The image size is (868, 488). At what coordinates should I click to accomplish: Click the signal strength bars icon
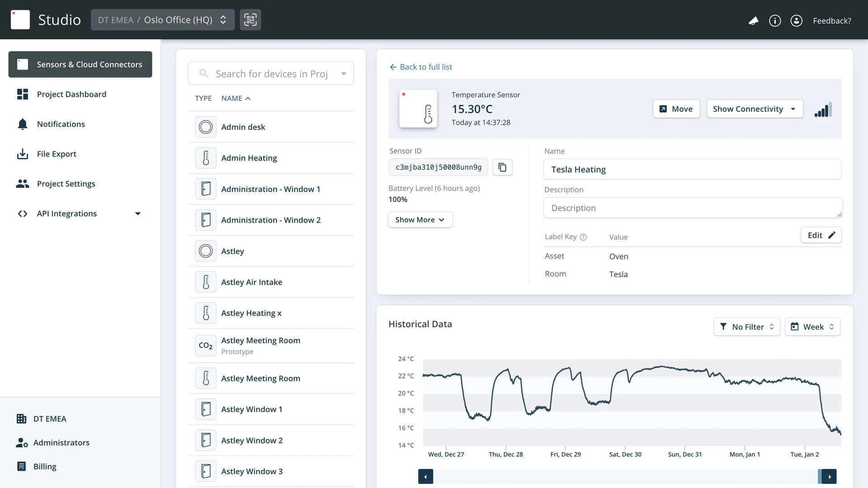click(x=823, y=109)
